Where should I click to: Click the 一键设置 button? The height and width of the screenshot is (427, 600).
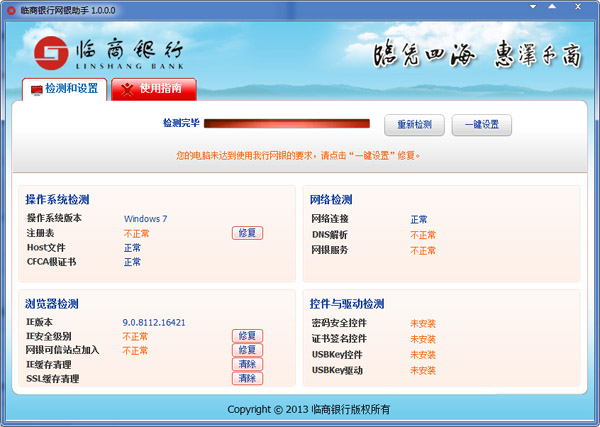pyautogui.click(x=482, y=125)
